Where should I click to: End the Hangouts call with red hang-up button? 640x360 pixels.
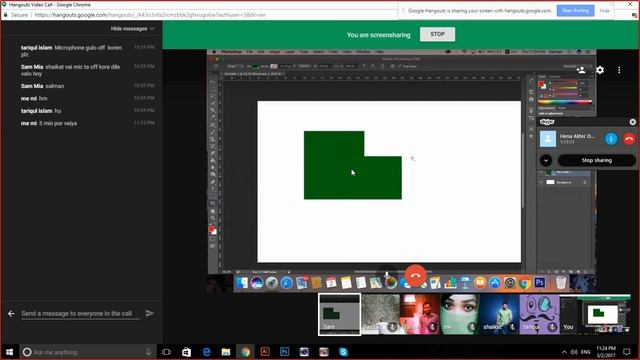416,276
